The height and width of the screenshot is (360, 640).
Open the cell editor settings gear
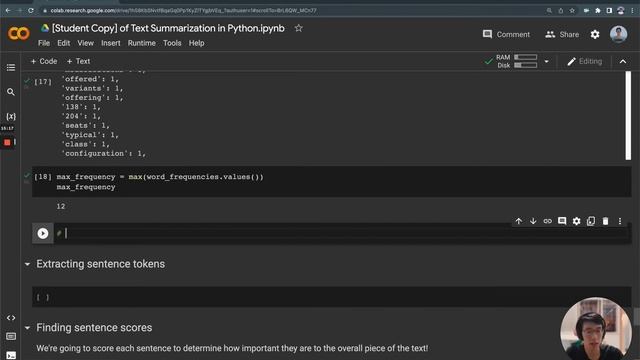[576, 221]
